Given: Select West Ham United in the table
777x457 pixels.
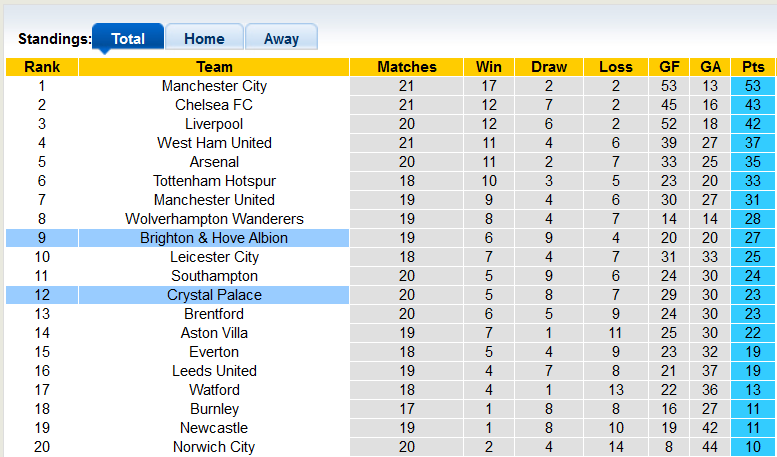Looking at the screenshot, I should click(x=214, y=143).
